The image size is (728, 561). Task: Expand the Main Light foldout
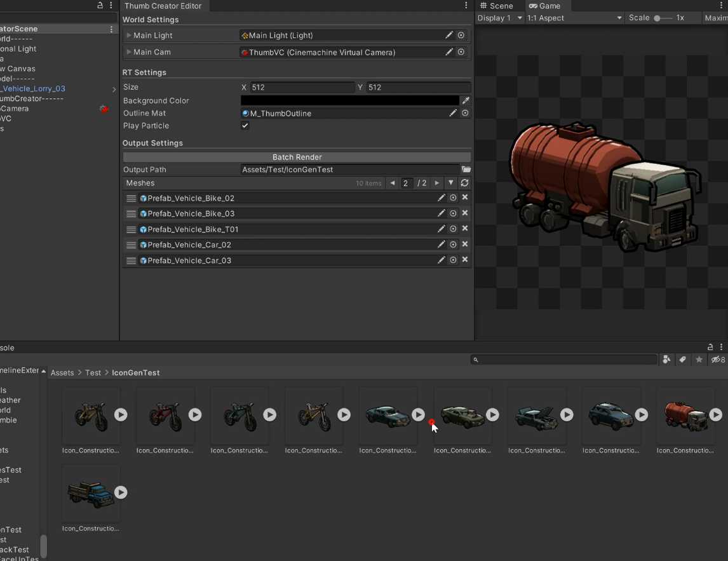[x=129, y=36]
